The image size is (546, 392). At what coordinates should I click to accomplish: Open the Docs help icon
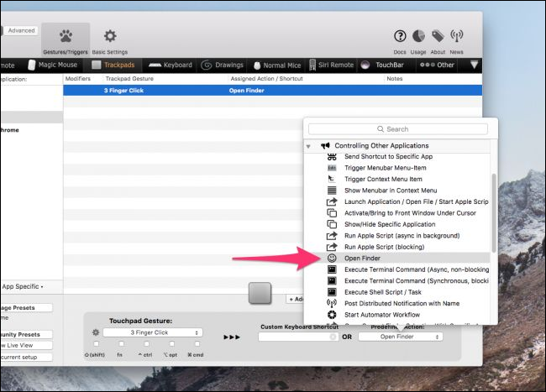pos(399,36)
